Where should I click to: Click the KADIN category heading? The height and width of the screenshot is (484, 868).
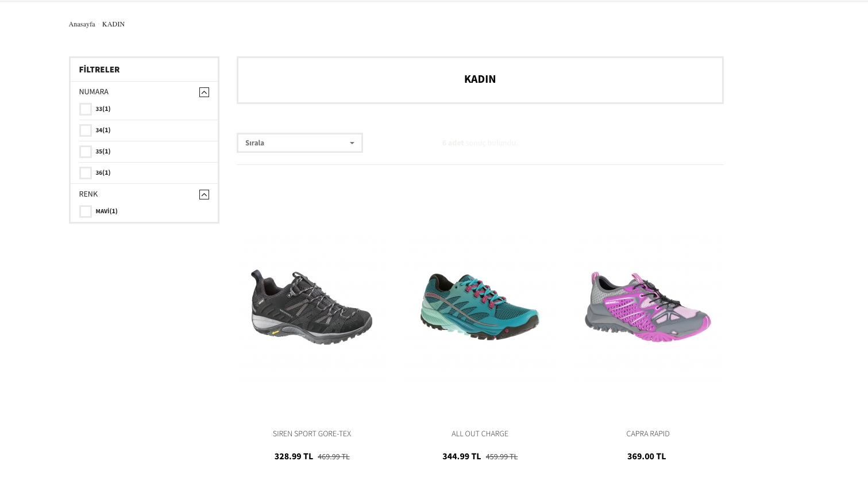[480, 79]
